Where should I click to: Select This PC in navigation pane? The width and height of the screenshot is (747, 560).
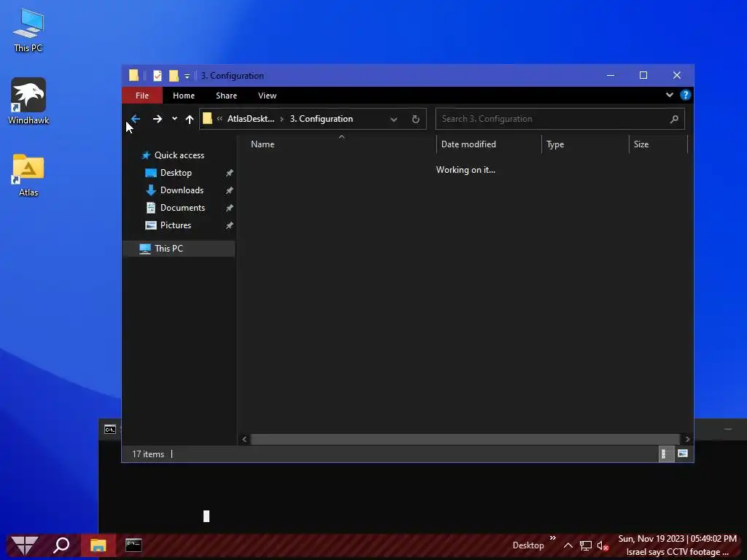pyautogui.click(x=179, y=249)
